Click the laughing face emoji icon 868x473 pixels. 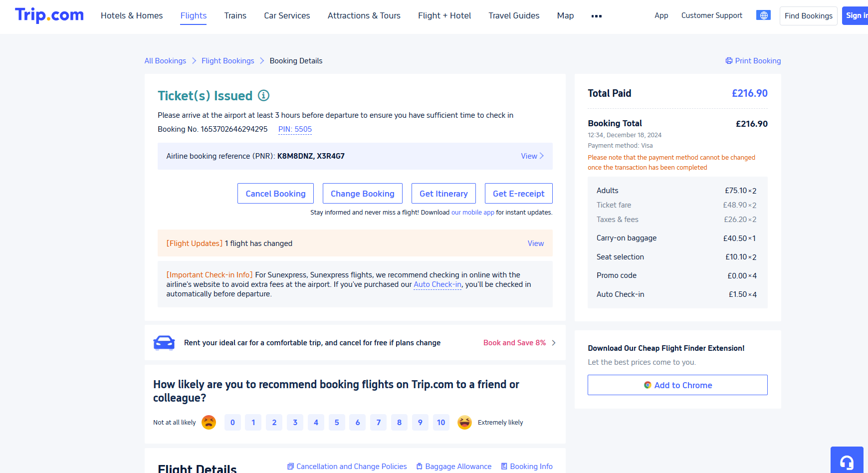pos(464,423)
